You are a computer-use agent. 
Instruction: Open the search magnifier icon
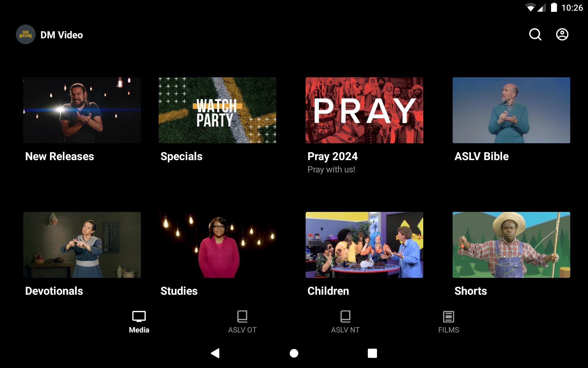pos(535,35)
